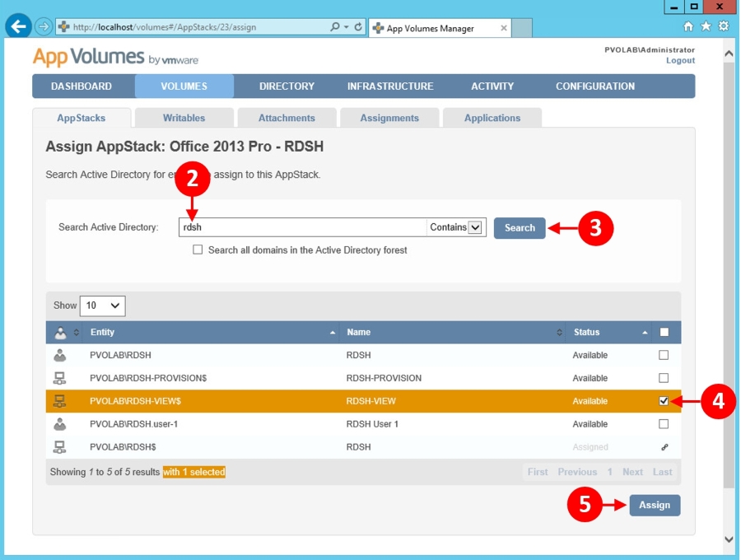Select the RDSH User 1 name cell

372,424
